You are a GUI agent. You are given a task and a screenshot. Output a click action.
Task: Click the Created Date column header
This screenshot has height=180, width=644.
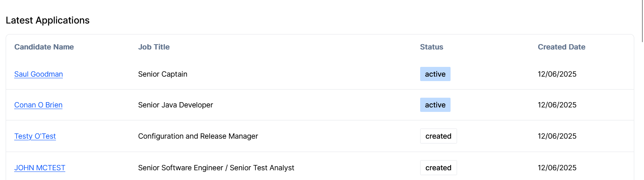pyautogui.click(x=561, y=47)
